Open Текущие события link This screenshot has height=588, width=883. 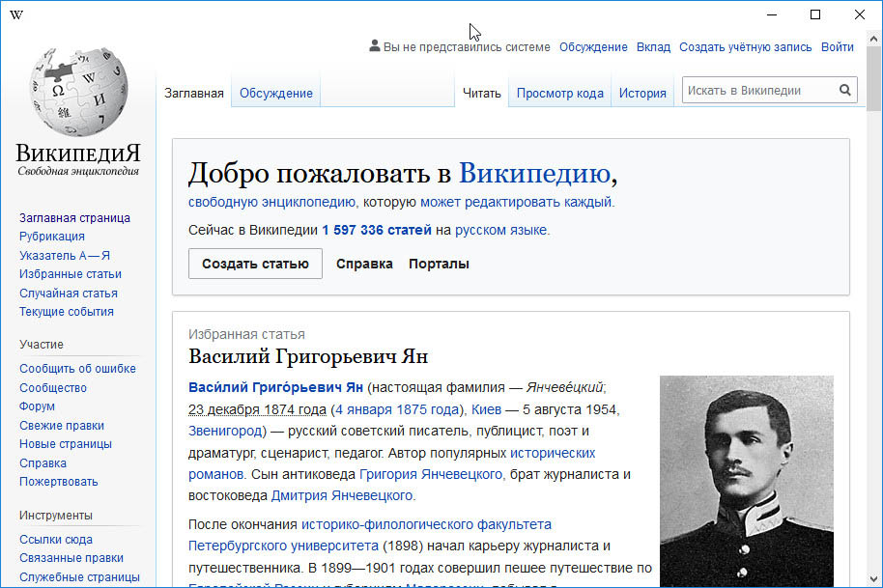click(x=67, y=312)
